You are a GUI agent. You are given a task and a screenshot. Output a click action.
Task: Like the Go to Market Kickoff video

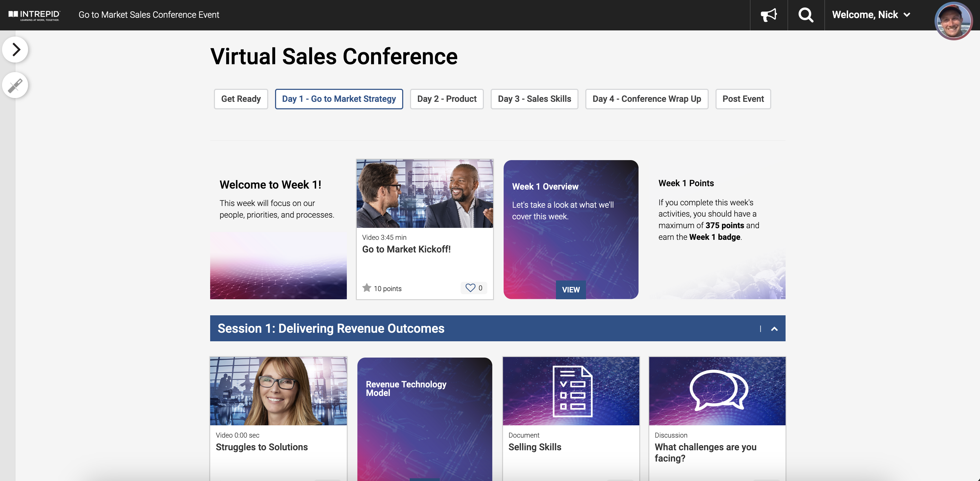(471, 288)
